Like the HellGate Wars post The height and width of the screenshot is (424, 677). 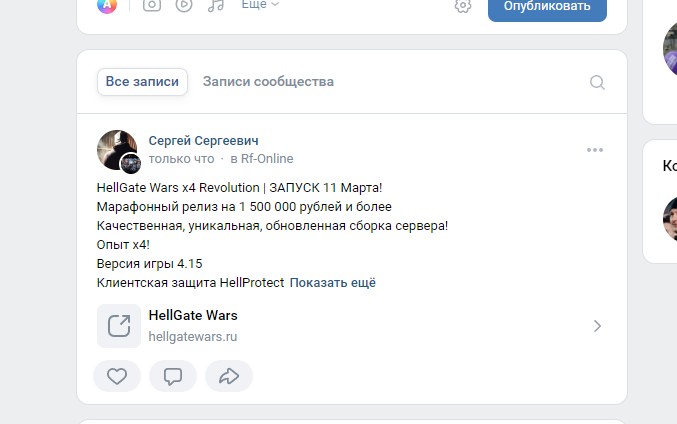pyautogui.click(x=117, y=376)
